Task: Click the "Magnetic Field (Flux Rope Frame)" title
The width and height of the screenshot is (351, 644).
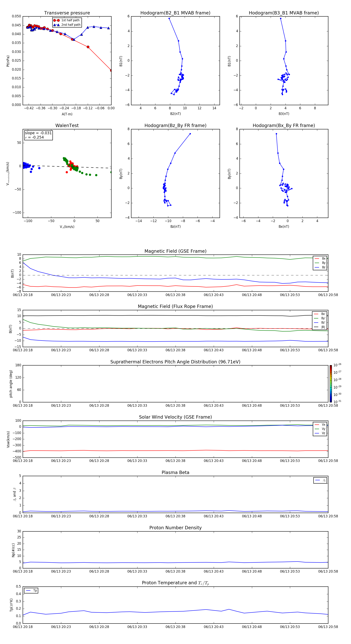Action: pyautogui.click(x=175, y=307)
